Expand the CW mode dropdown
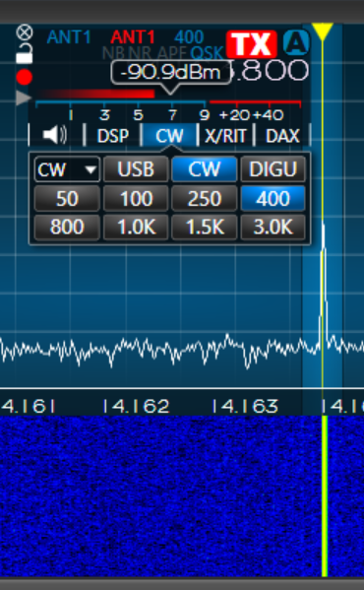The height and width of the screenshot is (590, 364). pyautogui.click(x=67, y=169)
